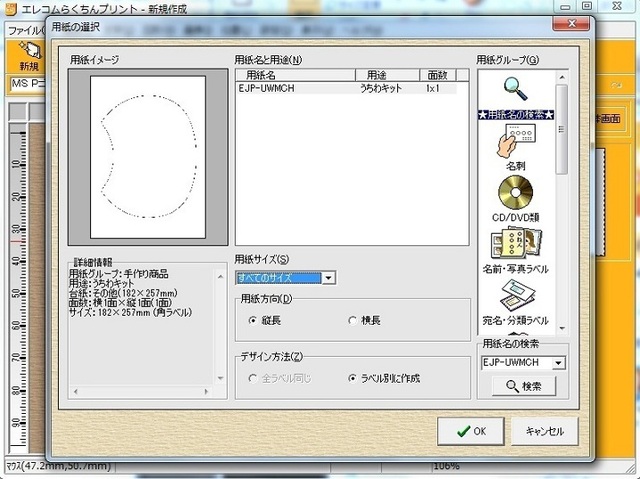Click the ★用紙名の検索★ group label
This screenshot has height=479, width=640.
click(x=516, y=115)
